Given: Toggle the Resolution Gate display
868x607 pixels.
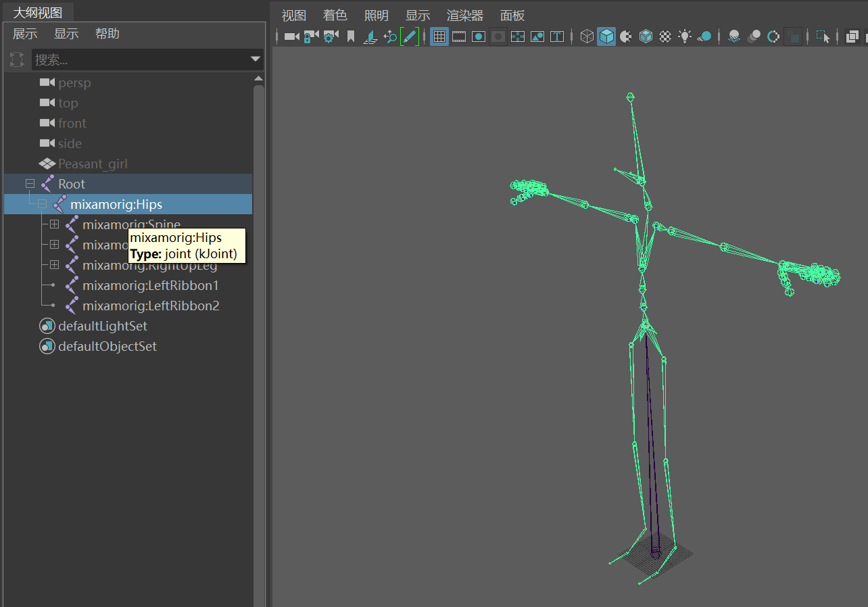Looking at the screenshot, I should 479,37.
